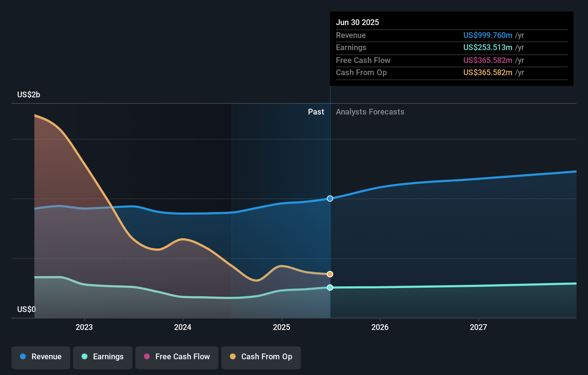Click the 2025 x-axis label
This screenshot has width=588, height=375.
click(x=281, y=327)
